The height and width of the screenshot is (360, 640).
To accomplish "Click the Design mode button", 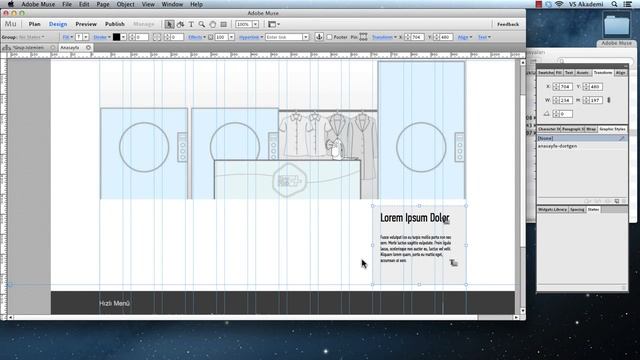I will [x=58, y=24].
